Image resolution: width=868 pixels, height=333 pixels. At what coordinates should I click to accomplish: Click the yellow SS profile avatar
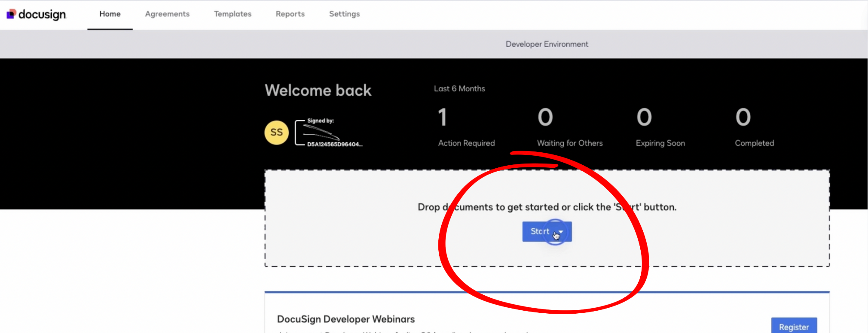[276, 133]
